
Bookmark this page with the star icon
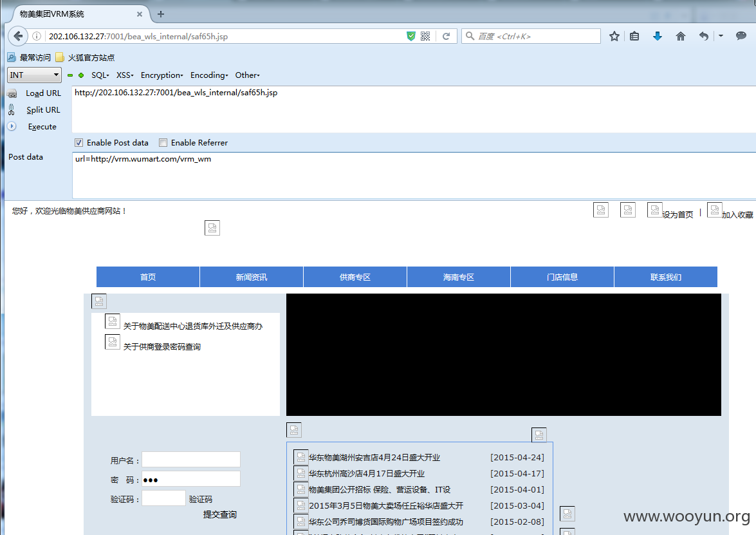tap(614, 36)
